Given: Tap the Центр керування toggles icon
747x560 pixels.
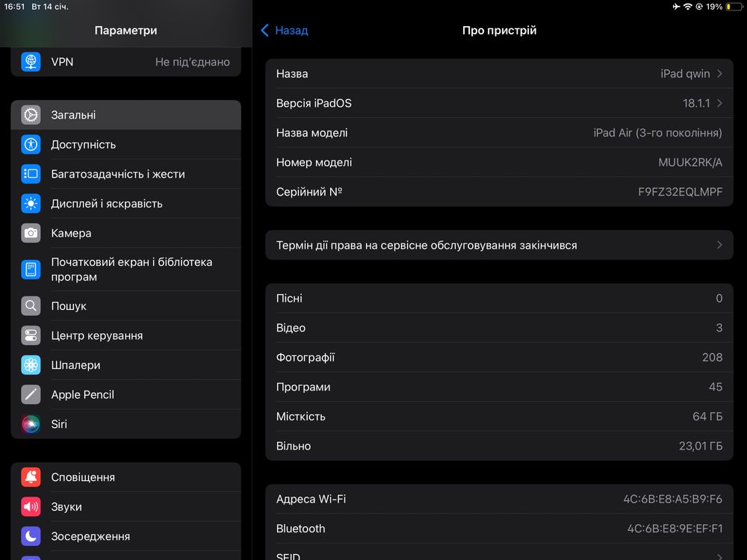Looking at the screenshot, I should click(x=31, y=335).
